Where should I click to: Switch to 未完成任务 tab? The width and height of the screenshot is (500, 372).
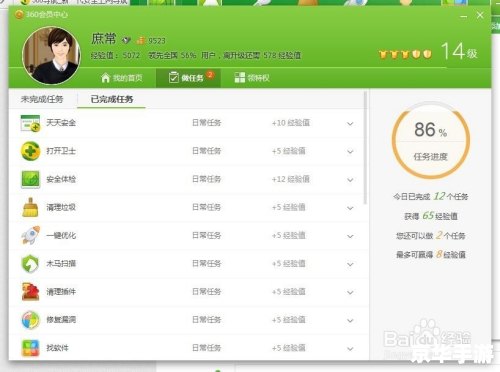click(42, 99)
